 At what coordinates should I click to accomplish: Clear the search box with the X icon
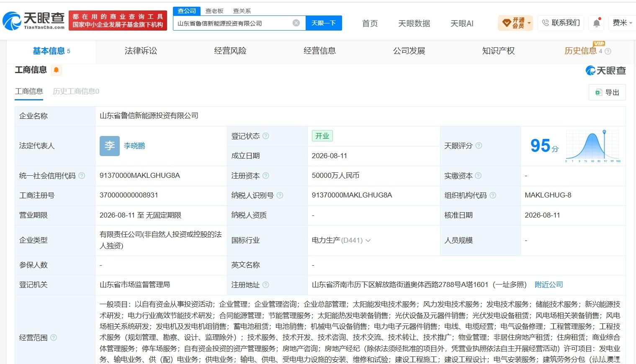(296, 23)
